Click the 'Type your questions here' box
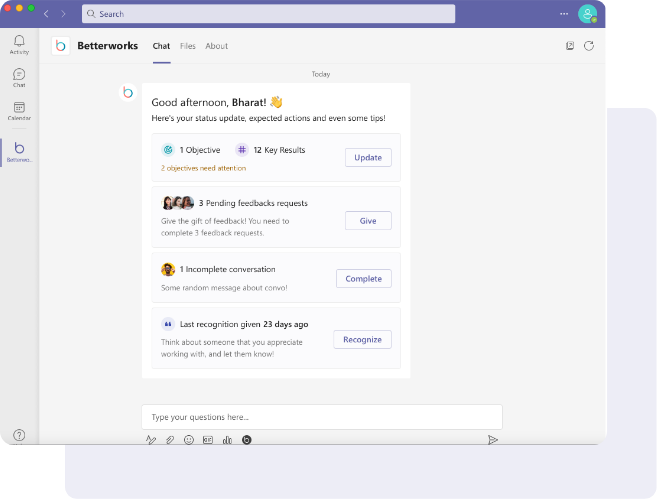Screen dimensions: 657x499 [322, 417]
